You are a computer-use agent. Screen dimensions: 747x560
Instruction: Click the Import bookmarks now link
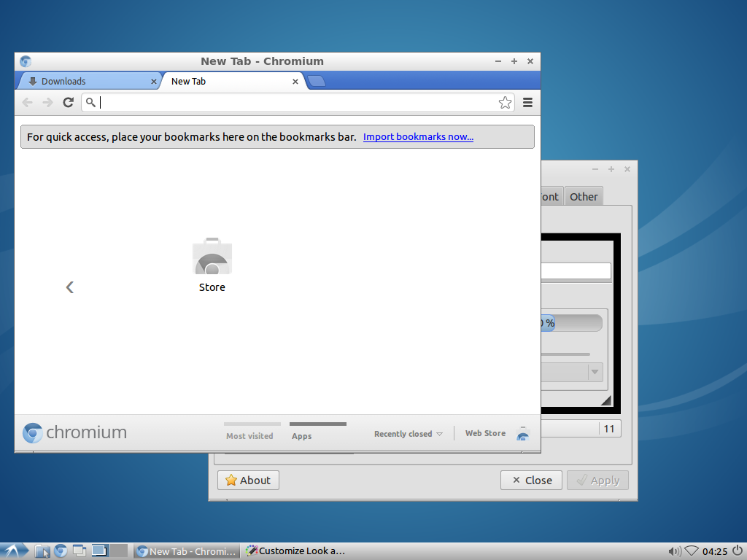coord(418,136)
